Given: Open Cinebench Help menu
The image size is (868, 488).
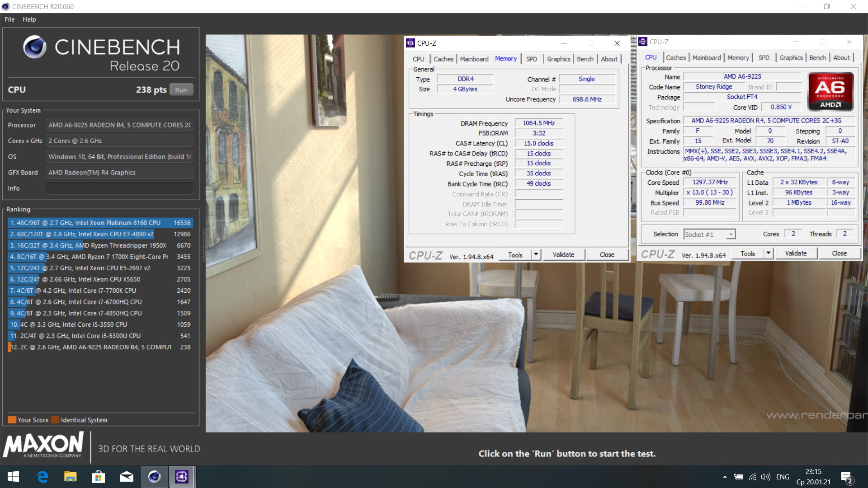Looking at the screenshot, I should coord(29,19).
